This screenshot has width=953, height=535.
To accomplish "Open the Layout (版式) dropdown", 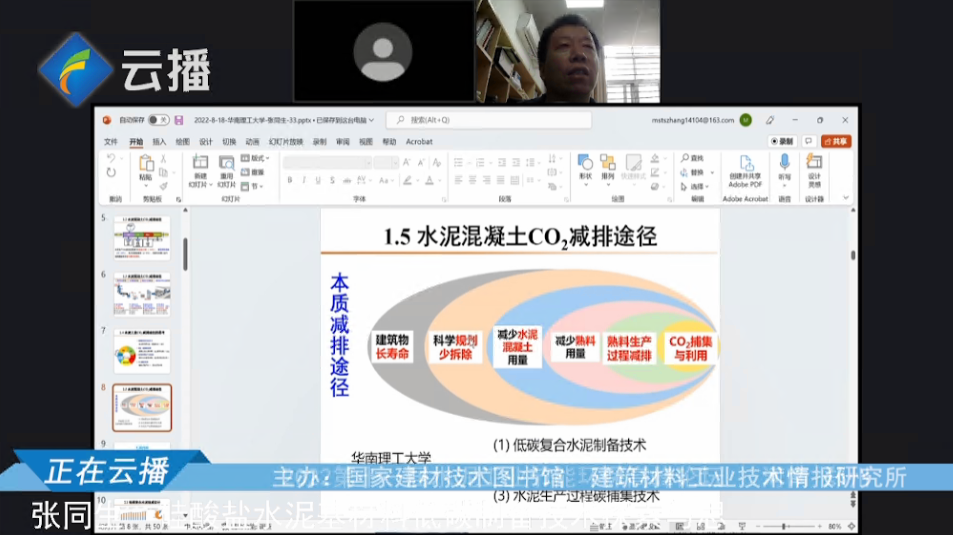I will (x=256, y=158).
